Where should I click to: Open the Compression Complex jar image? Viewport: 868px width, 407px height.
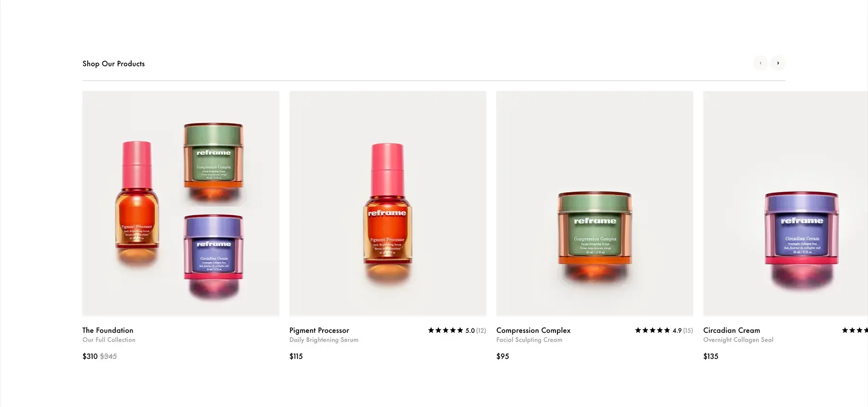(595, 203)
